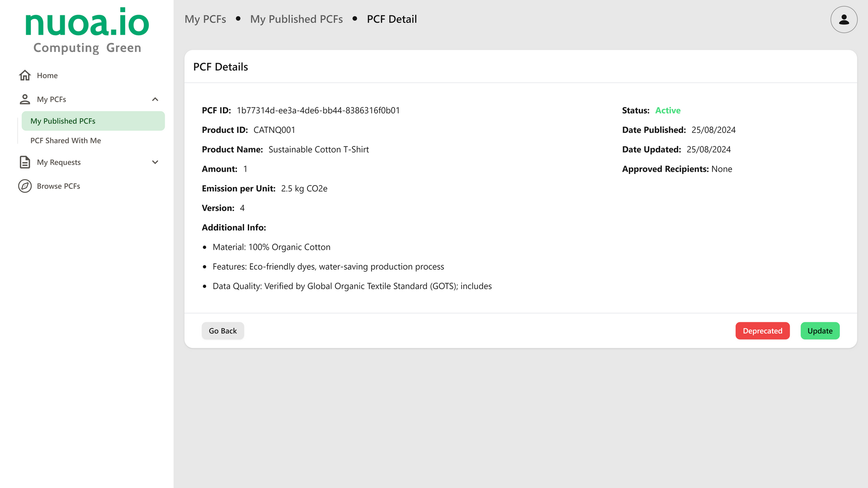Click the My PCFs person icon

25,99
